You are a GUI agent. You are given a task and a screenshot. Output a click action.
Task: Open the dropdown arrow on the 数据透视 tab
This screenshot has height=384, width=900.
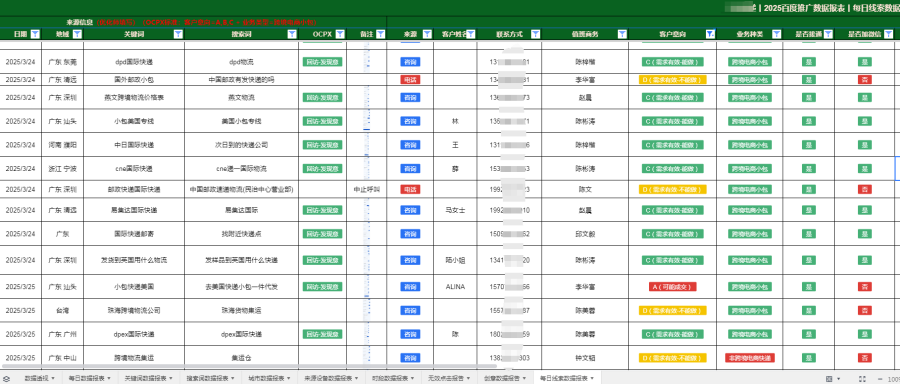pos(53,379)
